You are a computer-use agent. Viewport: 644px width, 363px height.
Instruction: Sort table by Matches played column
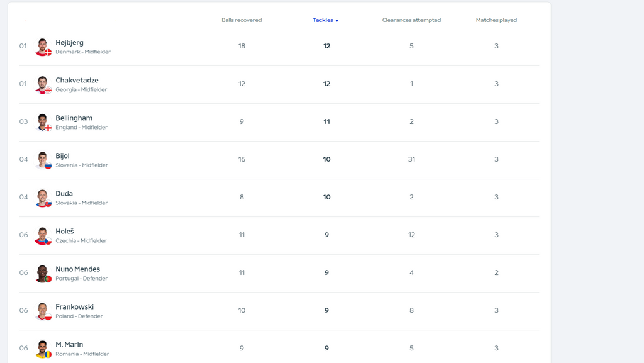tap(496, 20)
